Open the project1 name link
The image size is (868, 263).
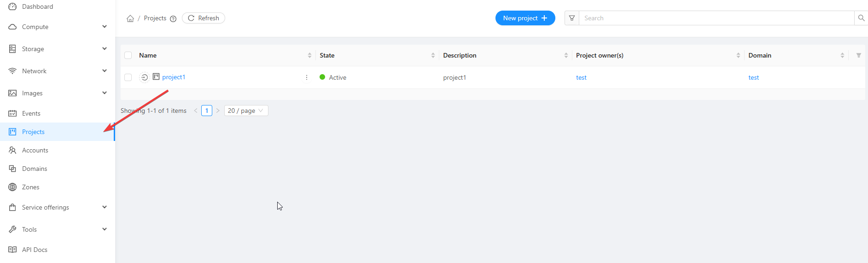[174, 77]
